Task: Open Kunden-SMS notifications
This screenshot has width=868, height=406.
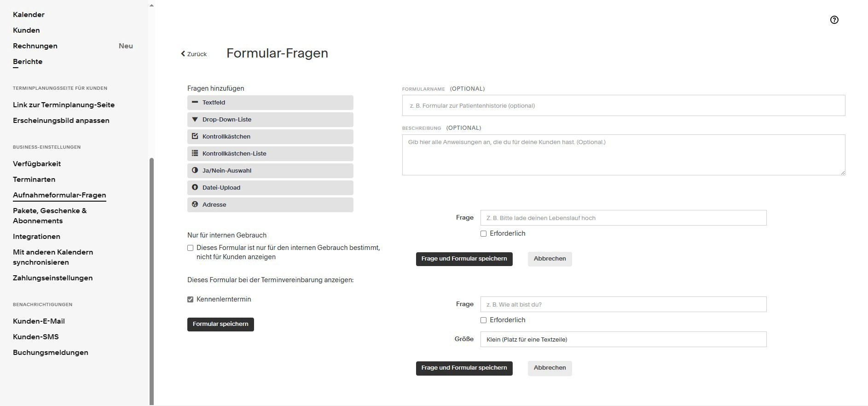Action: (36, 337)
